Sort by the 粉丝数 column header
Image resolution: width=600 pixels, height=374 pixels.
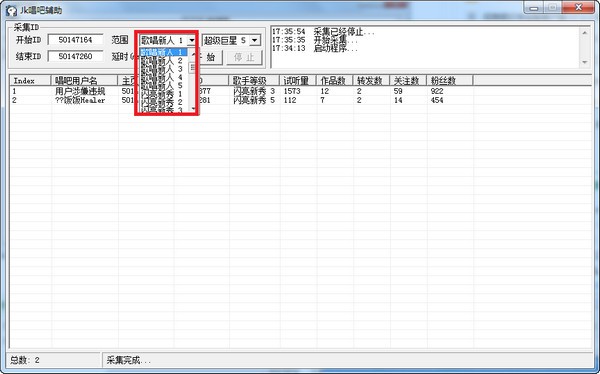click(450, 81)
